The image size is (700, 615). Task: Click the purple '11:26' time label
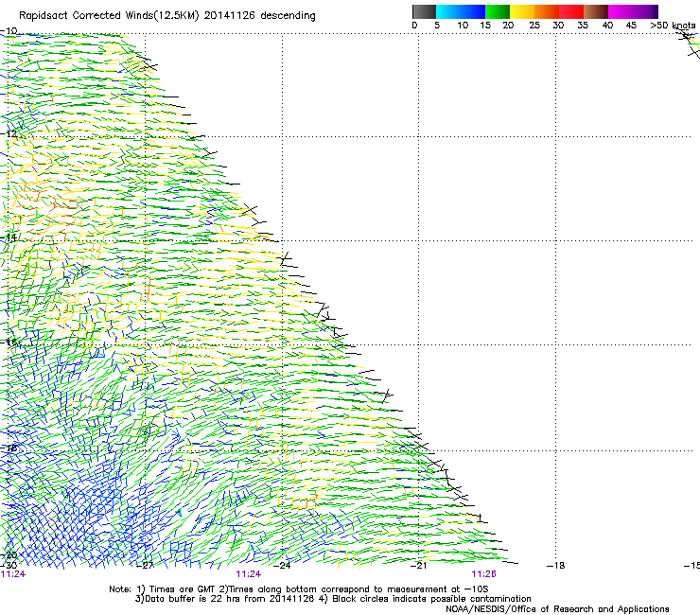coord(484,574)
